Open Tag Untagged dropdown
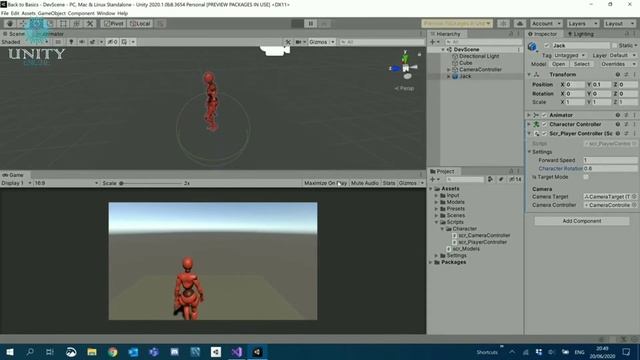This screenshot has height=360, width=640. [x=569, y=55]
